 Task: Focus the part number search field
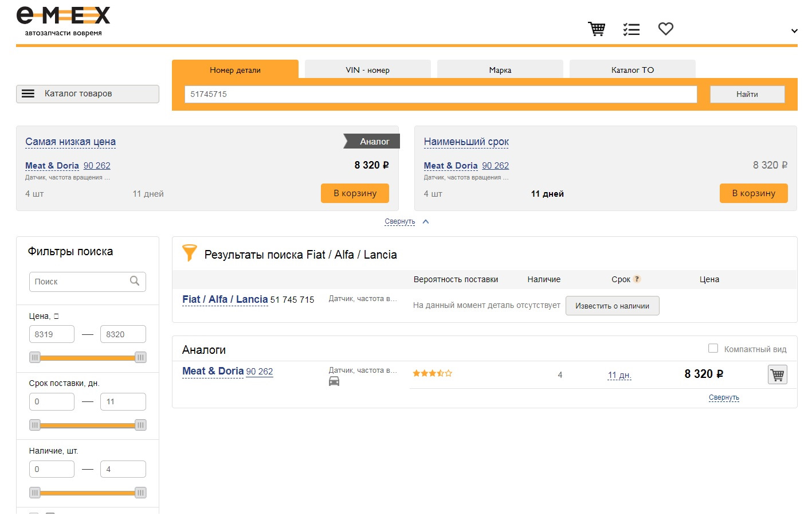pos(441,94)
